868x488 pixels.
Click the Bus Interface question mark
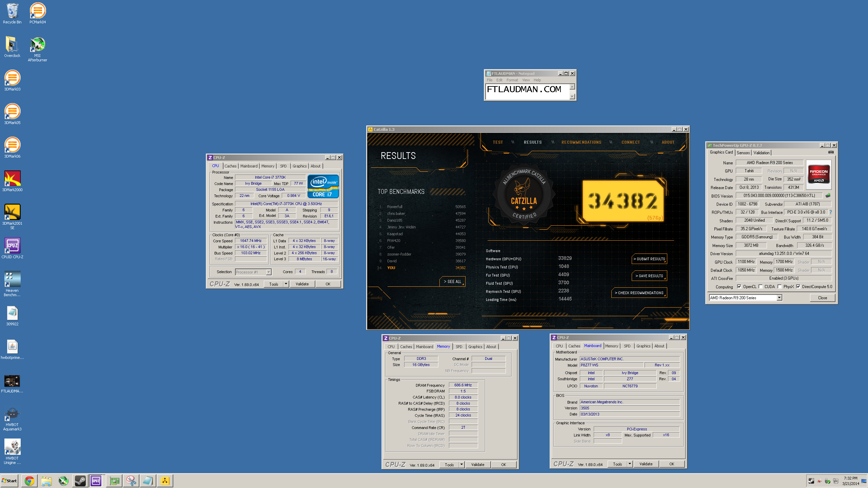pos(831,212)
